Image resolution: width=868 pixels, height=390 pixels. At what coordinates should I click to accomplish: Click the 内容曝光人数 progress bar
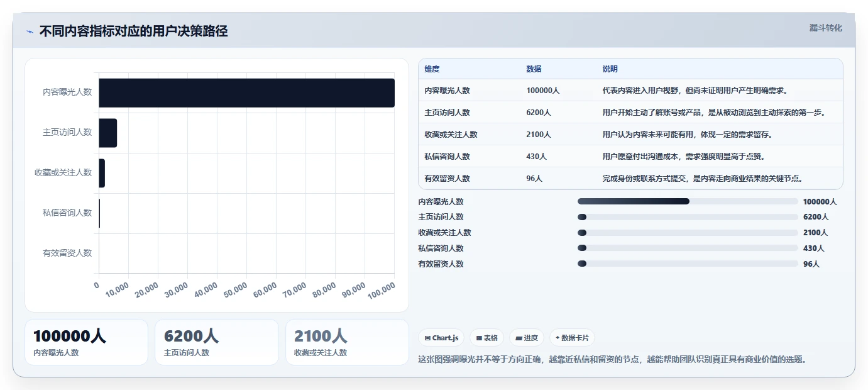tap(688, 201)
